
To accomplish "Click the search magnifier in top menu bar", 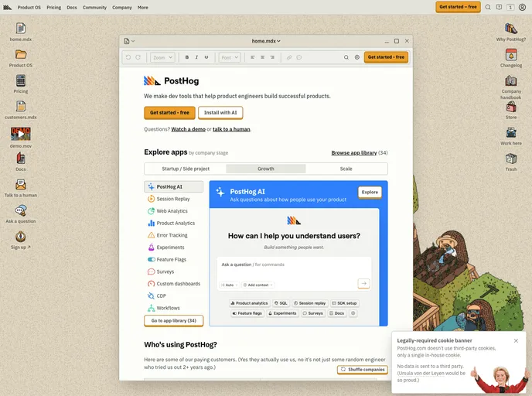I will pos(488,7).
